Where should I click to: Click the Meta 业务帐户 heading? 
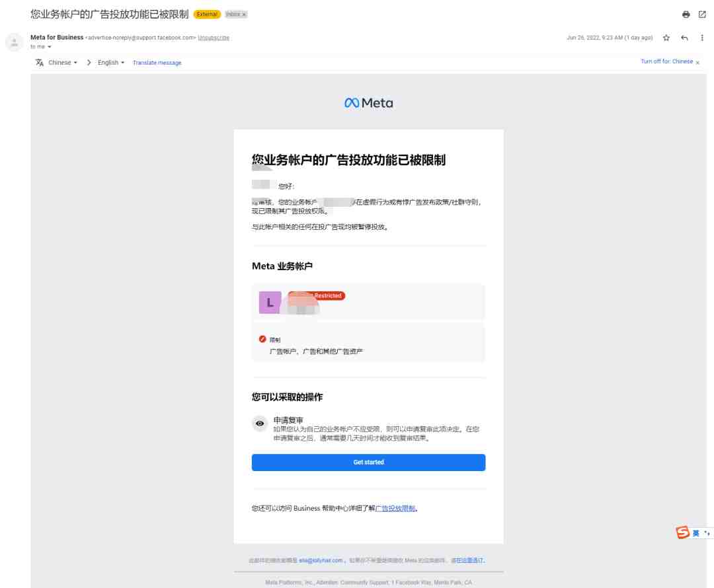click(282, 266)
